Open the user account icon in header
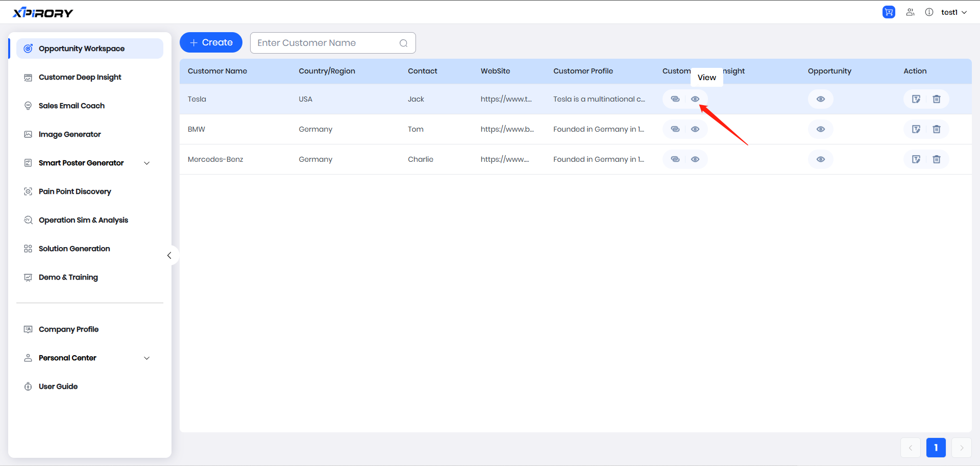980x466 pixels. point(910,12)
